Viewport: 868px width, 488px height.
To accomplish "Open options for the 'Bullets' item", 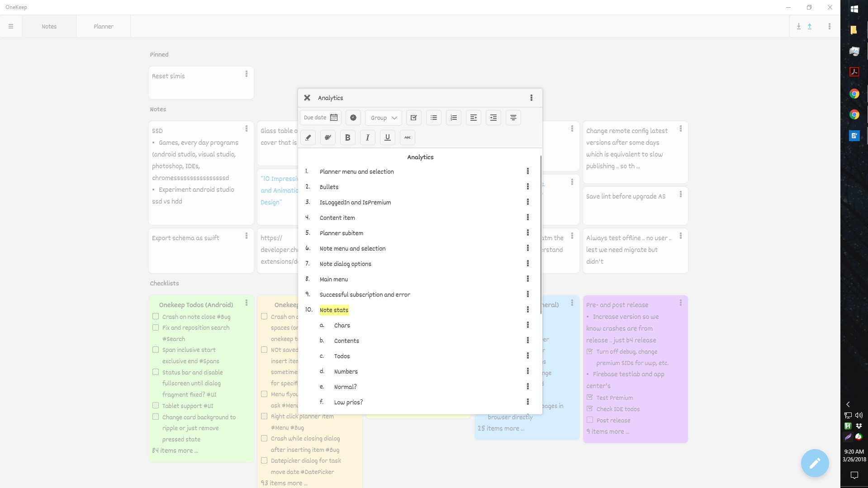I will [x=528, y=186].
